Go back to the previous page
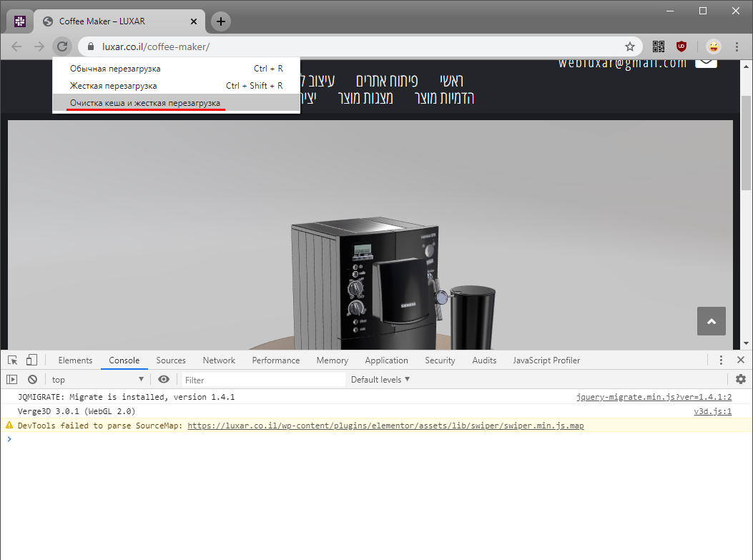 point(16,46)
